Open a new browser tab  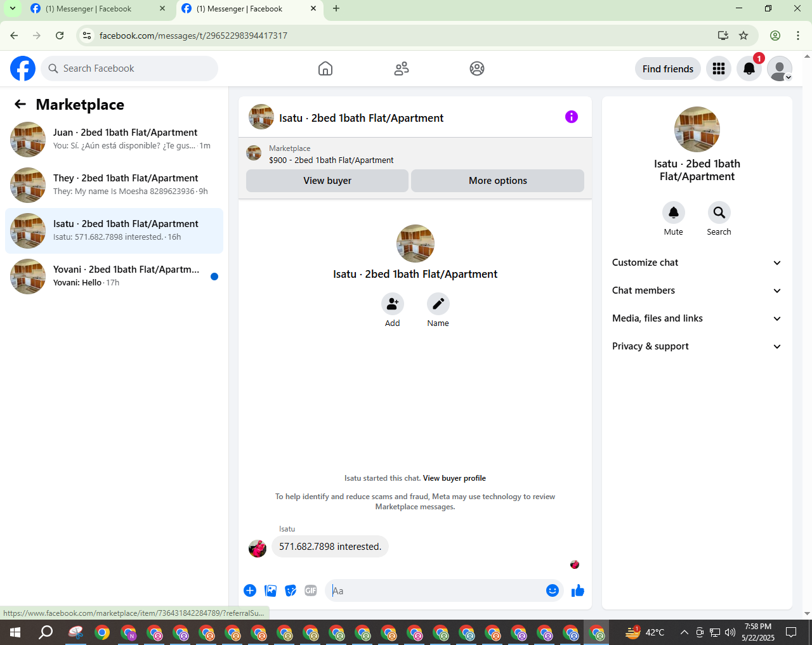336,9
